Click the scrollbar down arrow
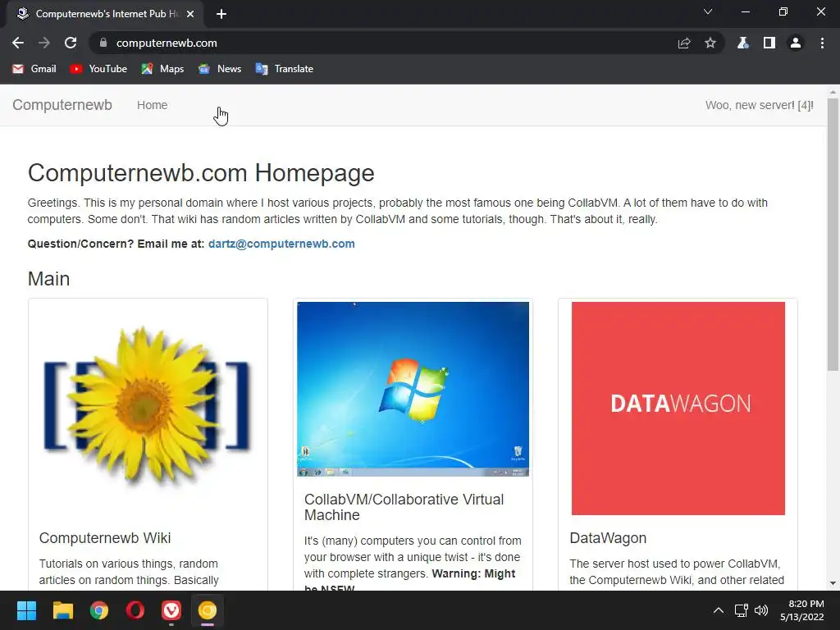Image resolution: width=840 pixels, height=630 pixels. click(x=833, y=583)
